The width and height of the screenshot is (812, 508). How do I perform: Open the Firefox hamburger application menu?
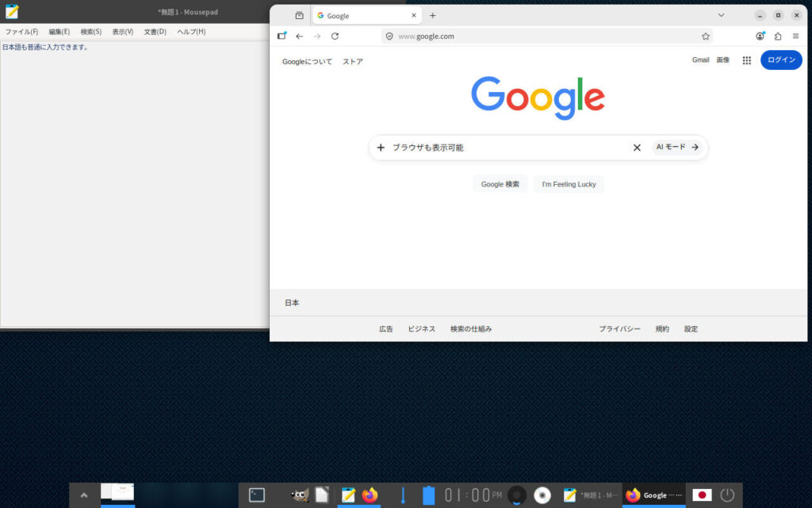point(795,37)
